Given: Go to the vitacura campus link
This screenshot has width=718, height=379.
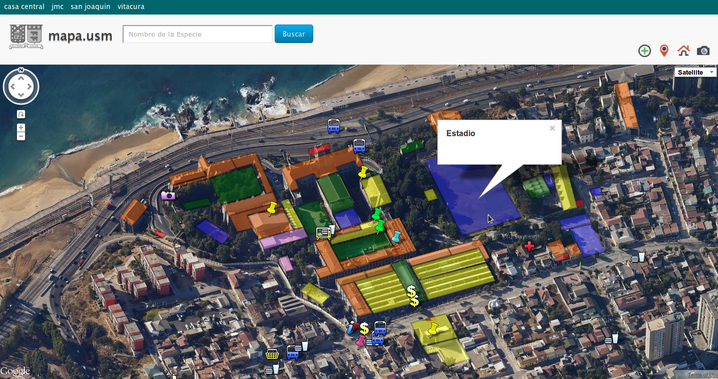Looking at the screenshot, I should coord(131,6).
